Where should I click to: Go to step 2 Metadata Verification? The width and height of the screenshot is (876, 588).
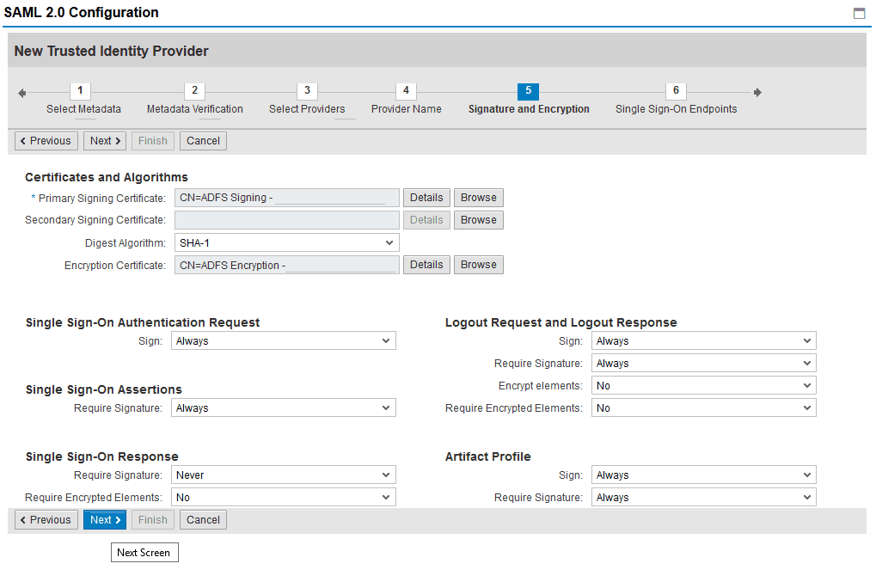click(194, 99)
